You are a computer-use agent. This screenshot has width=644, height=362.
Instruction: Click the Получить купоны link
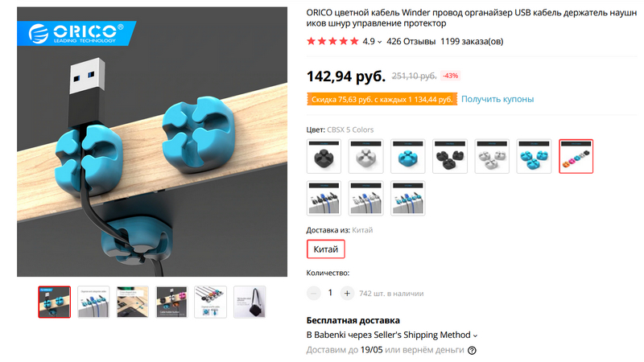tap(497, 99)
